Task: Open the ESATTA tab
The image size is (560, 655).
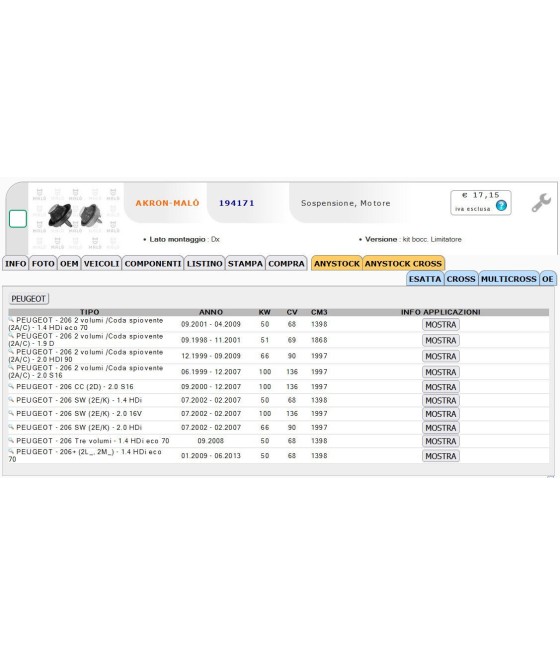Action: tap(425, 279)
